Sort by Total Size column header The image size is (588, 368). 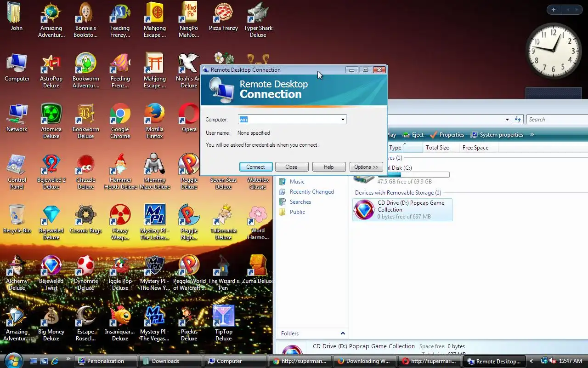coord(441,148)
